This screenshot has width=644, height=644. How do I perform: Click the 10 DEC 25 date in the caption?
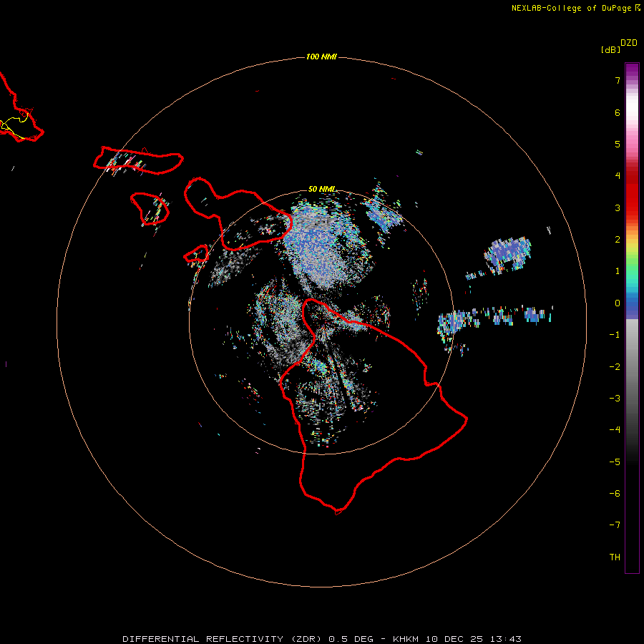pyautogui.click(x=454, y=639)
